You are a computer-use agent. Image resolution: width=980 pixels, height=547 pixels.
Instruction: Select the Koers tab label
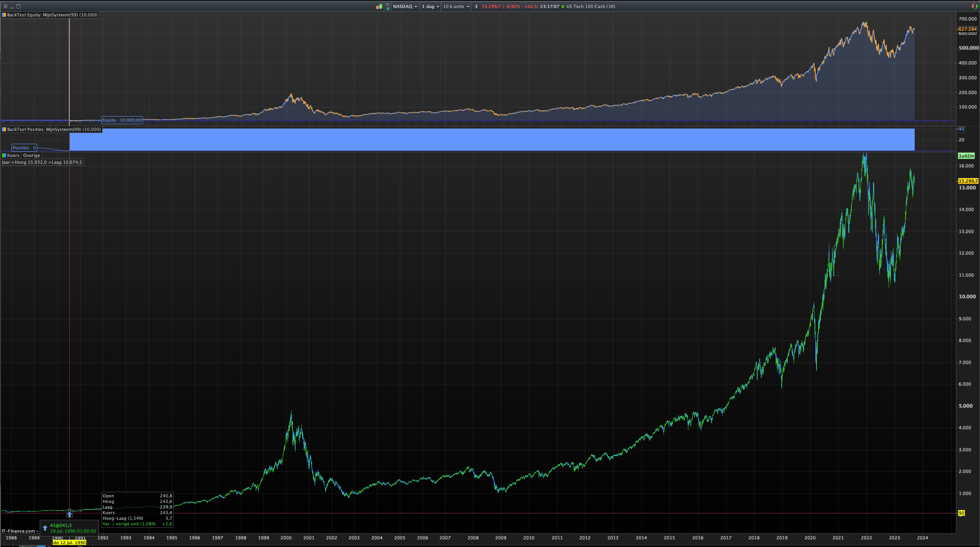coord(13,155)
